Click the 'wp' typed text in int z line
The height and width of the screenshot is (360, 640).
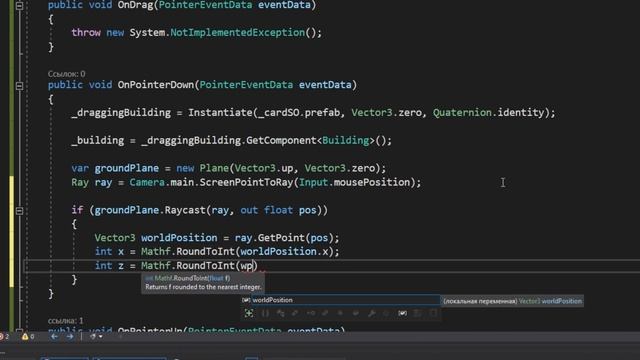click(x=246, y=266)
